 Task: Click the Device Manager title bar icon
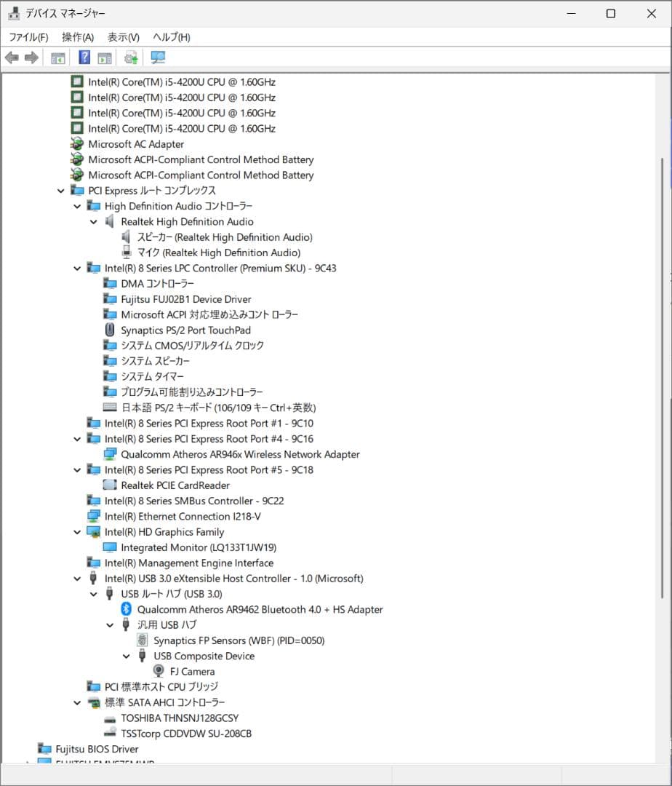tap(14, 13)
